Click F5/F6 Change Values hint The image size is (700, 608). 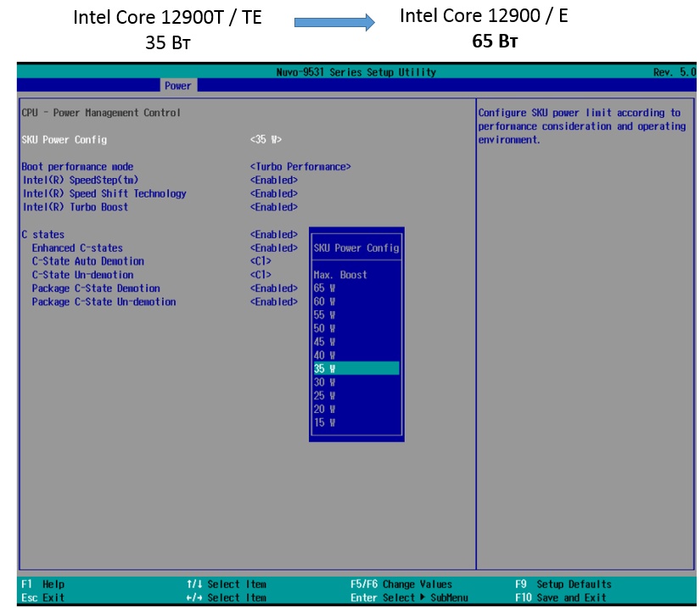pyautogui.click(x=400, y=584)
